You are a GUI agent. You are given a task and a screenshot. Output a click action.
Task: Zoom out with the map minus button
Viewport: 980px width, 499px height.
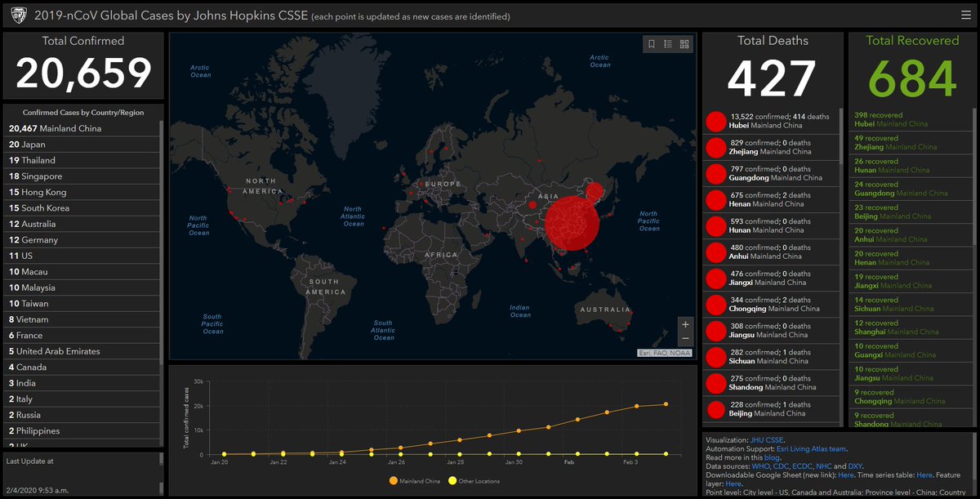[x=685, y=338]
